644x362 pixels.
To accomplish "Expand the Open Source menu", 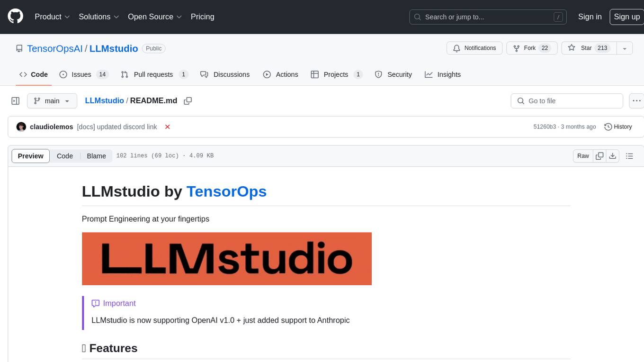I will coord(155,17).
